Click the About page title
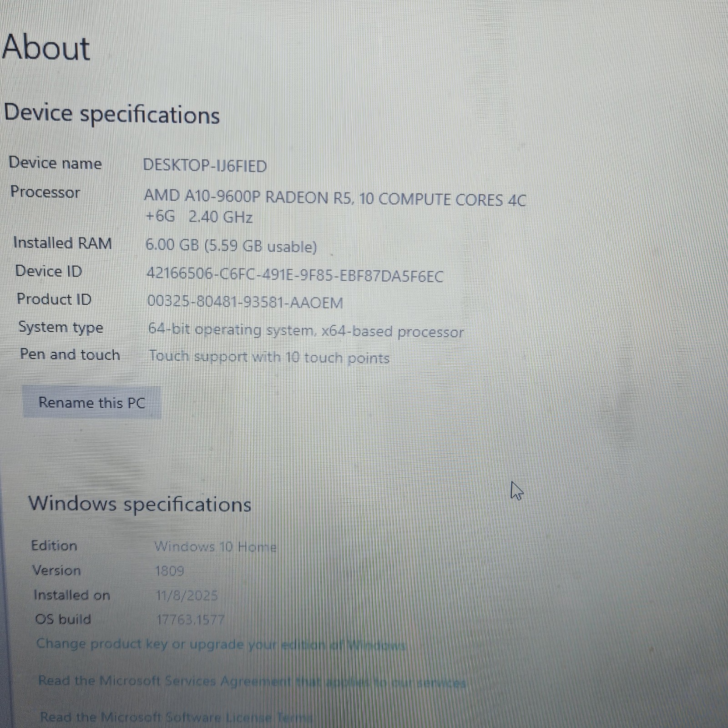This screenshot has width=728, height=728. point(46,47)
